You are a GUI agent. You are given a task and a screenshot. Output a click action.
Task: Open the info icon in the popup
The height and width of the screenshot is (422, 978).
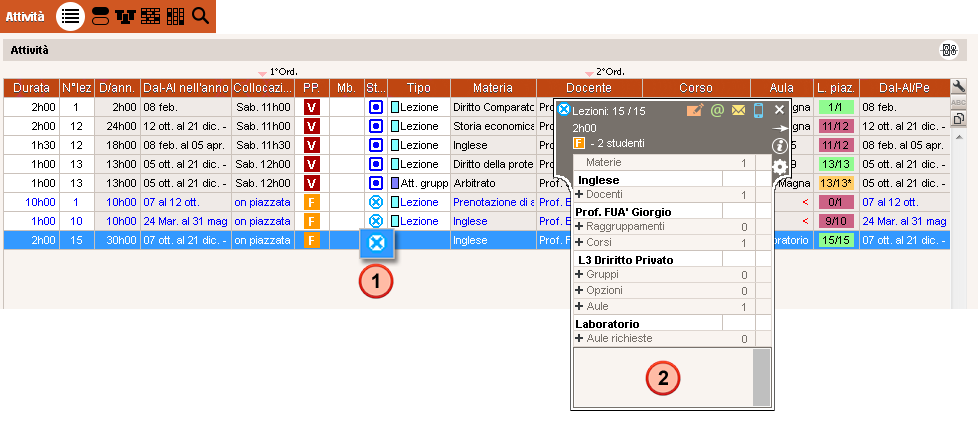(x=779, y=146)
